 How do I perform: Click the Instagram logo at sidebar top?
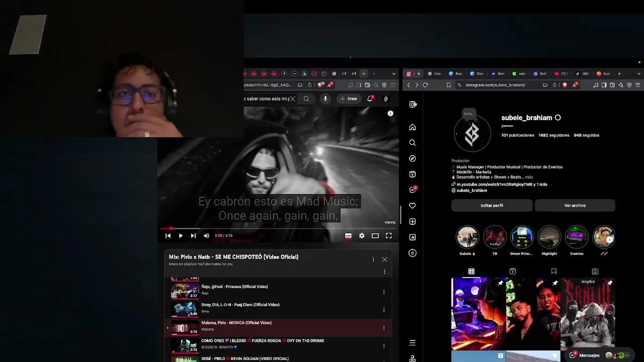[x=413, y=105]
